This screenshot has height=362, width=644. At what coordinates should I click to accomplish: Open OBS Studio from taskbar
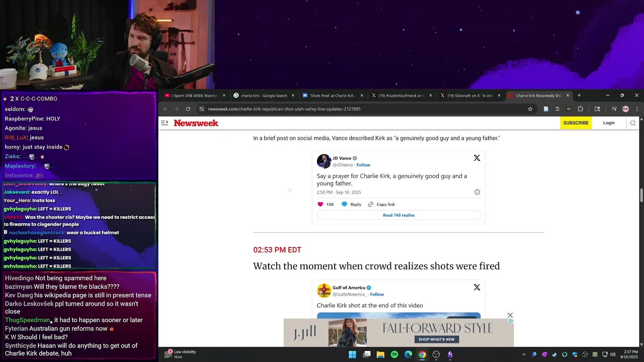tap(436, 354)
